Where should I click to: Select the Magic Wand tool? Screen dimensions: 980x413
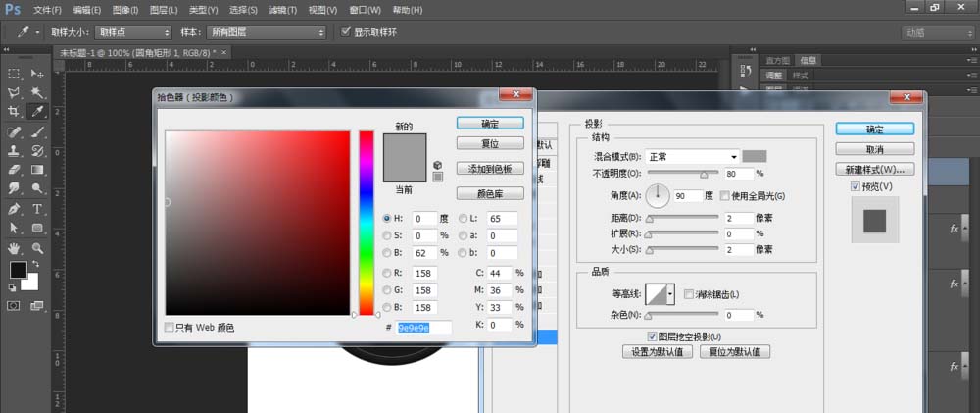point(37,92)
